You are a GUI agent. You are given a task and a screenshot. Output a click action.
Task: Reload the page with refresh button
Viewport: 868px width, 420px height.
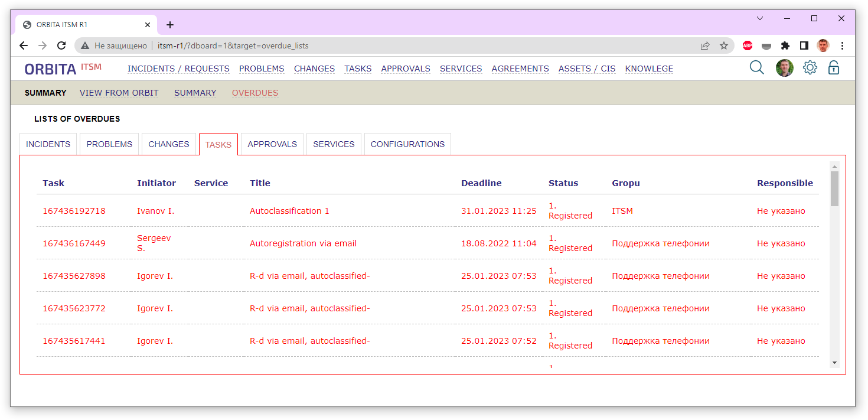click(x=61, y=45)
